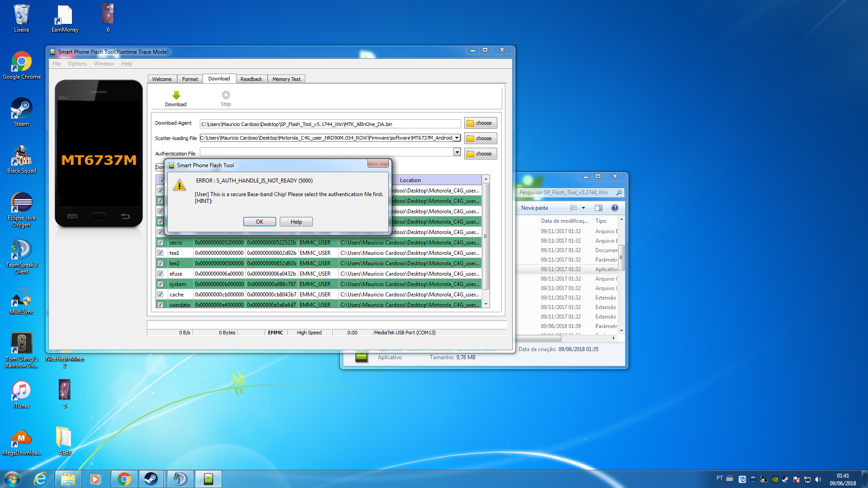Open the EarnMoney desktop shortcut
Viewport: 868px width, 488px height.
[x=65, y=19]
